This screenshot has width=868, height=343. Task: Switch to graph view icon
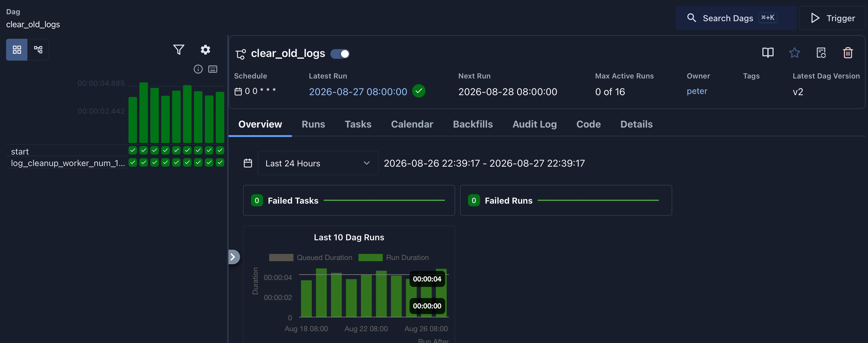coord(38,50)
